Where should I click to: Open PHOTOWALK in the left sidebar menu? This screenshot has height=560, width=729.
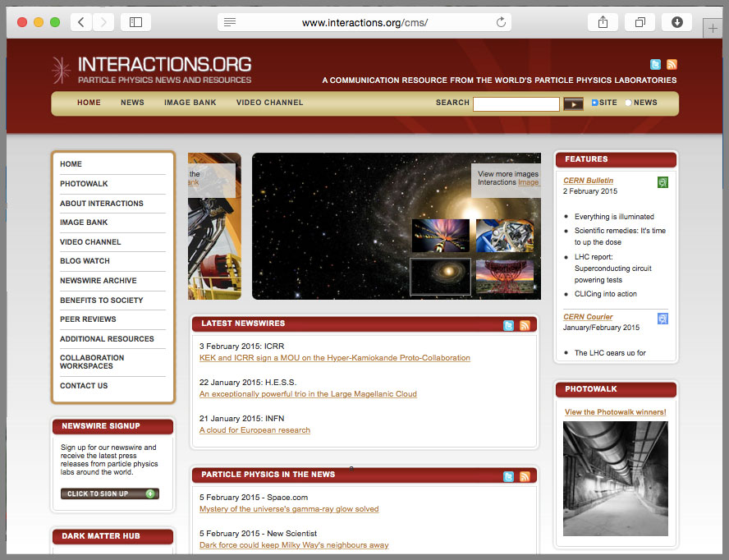point(84,184)
